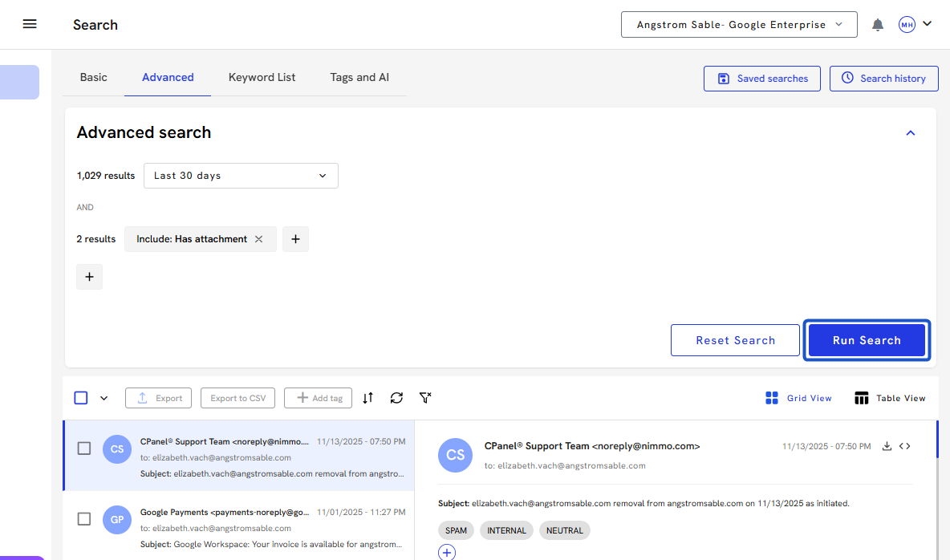Open Angstrom Sable account selector dropdown

point(738,25)
